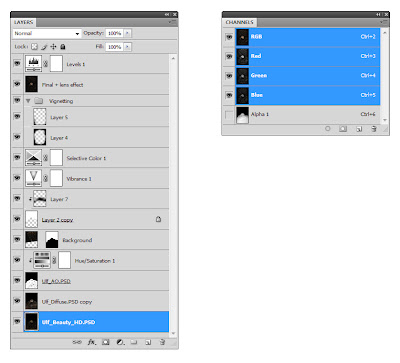Select the Green channel
Image resolution: width=400 pixels, height=363 pixels.
click(308, 76)
